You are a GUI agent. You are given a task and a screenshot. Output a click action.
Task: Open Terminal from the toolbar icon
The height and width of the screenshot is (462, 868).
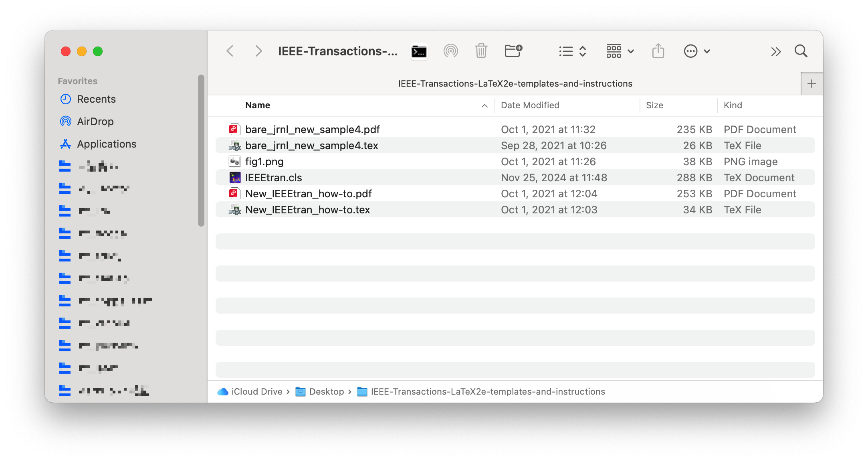419,51
